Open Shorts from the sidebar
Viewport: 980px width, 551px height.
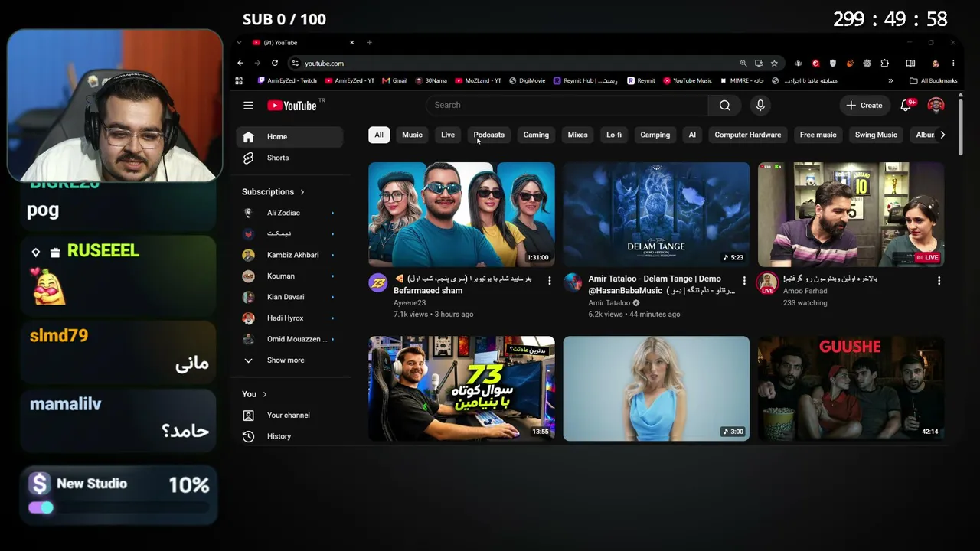pyautogui.click(x=290, y=158)
